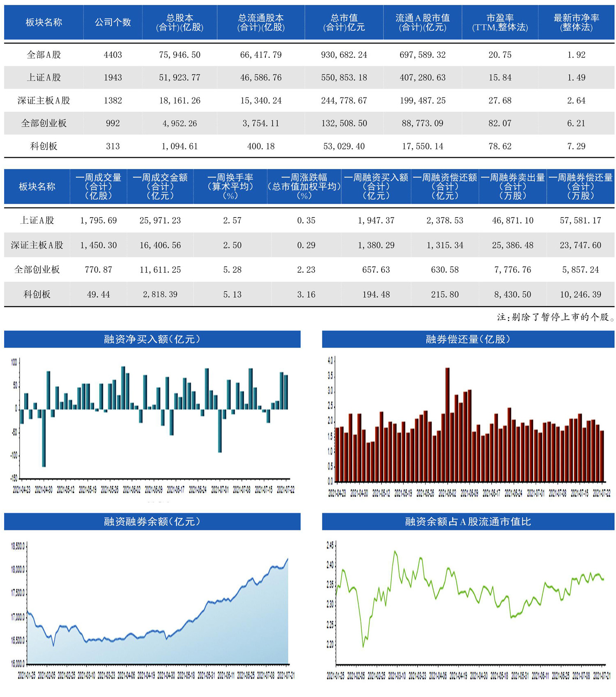
Task: Click the 一周换手率 column header
Action: point(230,186)
